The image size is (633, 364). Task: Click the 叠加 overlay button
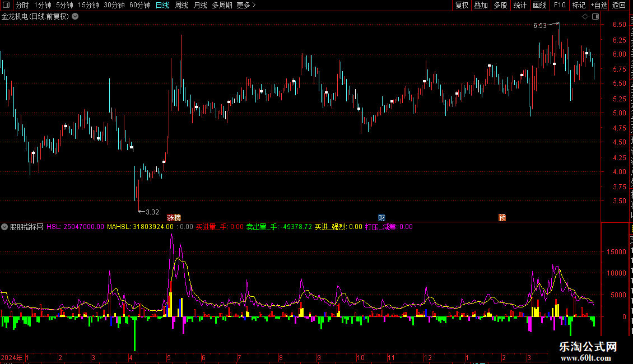pyautogui.click(x=481, y=5)
